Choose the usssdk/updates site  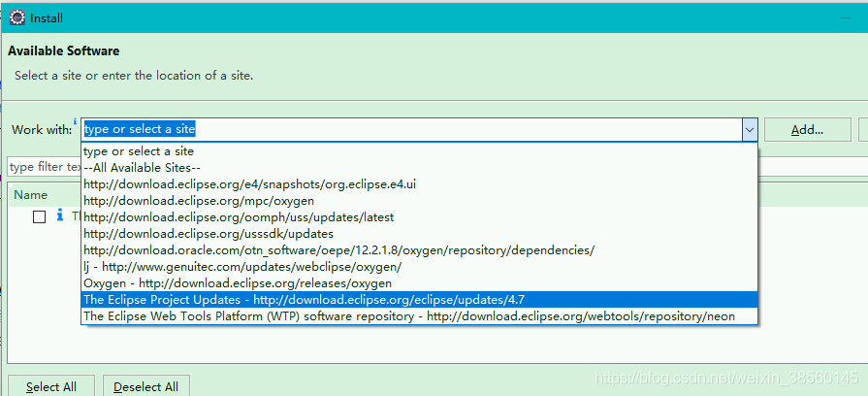click(420, 234)
